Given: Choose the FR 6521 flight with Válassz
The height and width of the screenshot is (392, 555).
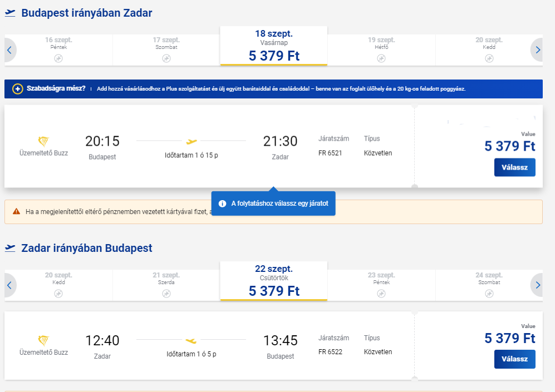Looking at the screenshot, I should pos(515,167).
